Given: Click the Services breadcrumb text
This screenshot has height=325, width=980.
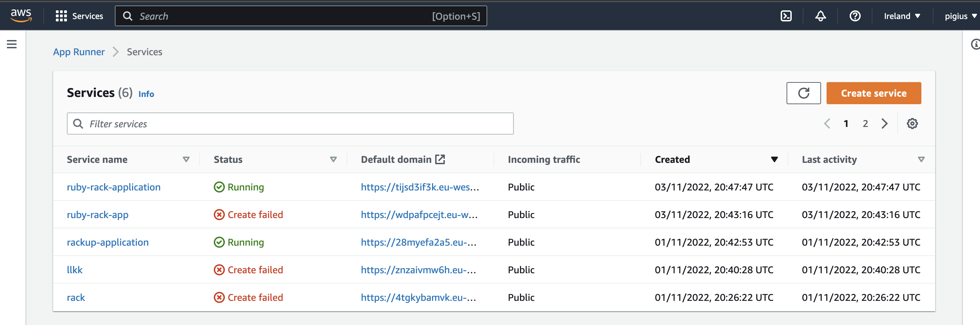Looking at the screenshot, I should 144,52.
